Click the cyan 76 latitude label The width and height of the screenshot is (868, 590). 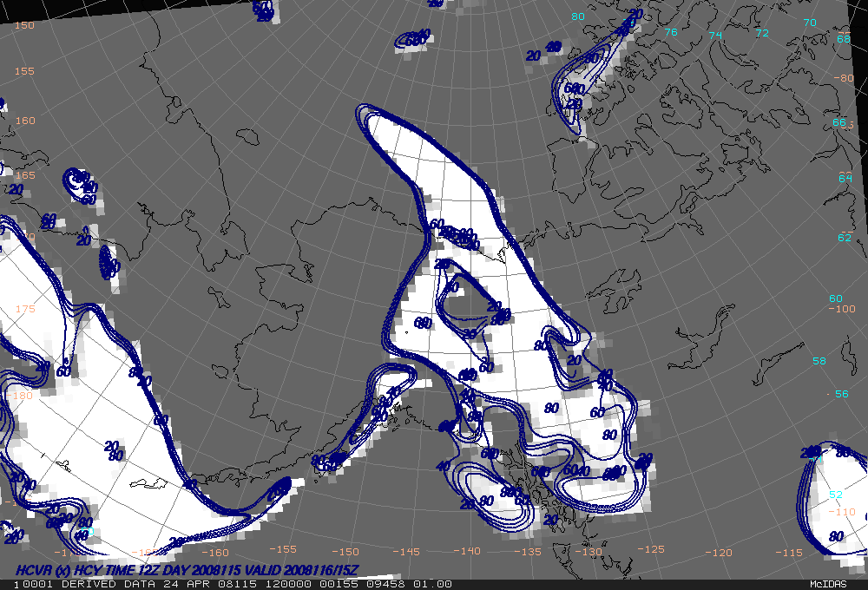click(x=671, y=32)
